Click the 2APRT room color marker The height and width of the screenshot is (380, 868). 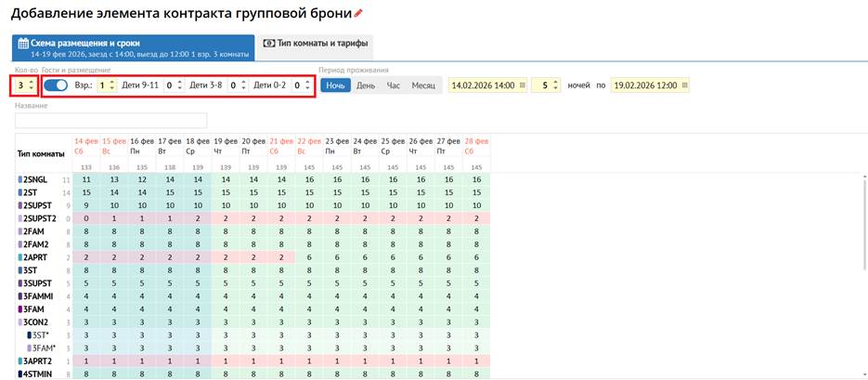pos(19,256)
